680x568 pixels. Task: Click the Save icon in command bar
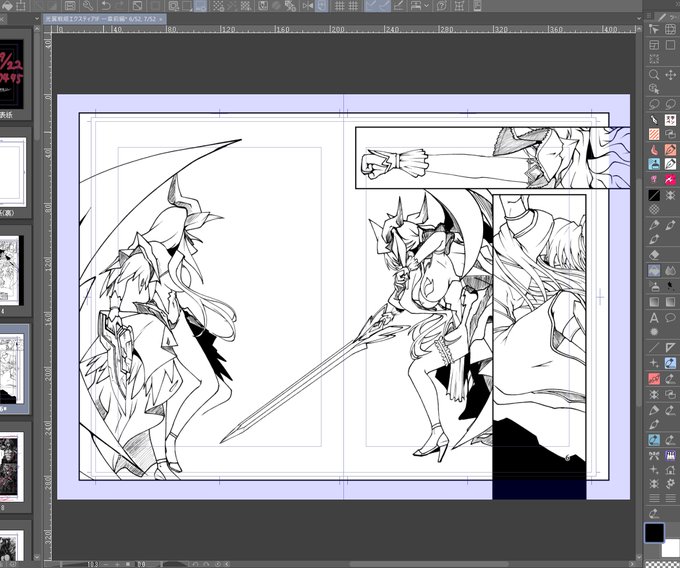[x=70, y=6]
